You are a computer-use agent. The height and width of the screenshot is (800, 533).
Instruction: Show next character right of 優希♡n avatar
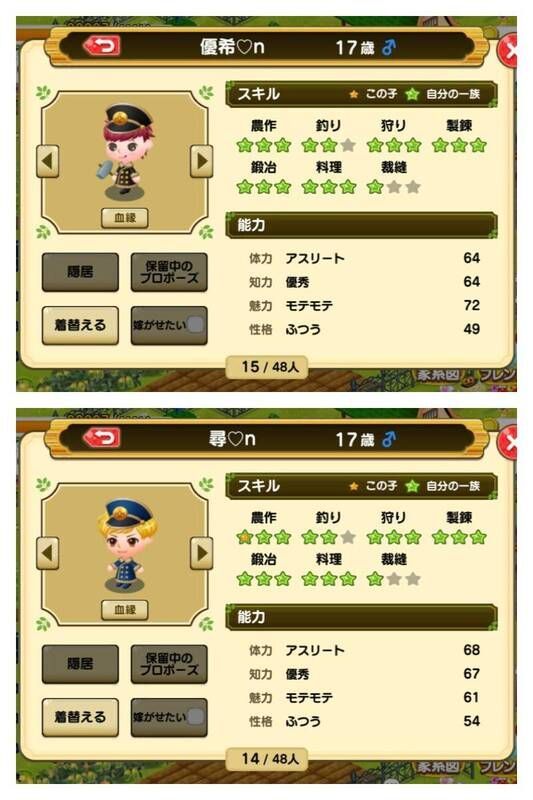201,161
